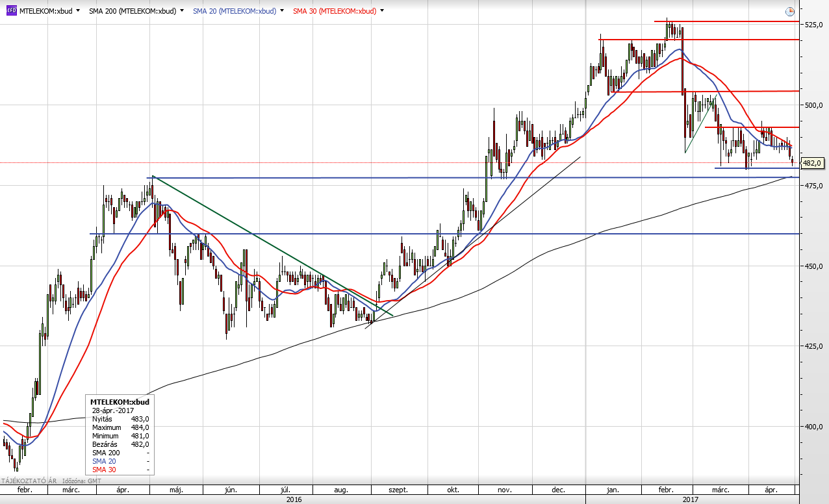Click the 450,0 price axis label
This screenshot has height=504, width=829.
click(x=815, y=266)
